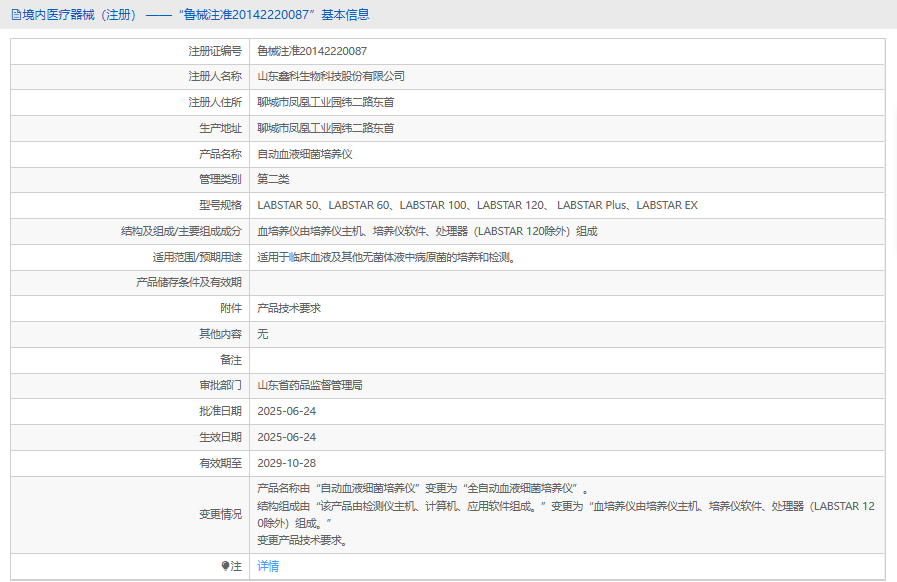Click the lightbulb icon beside 注 label
Image resolution: width=897 pixels, height=582 pixels.
click(x=225, y=566)
